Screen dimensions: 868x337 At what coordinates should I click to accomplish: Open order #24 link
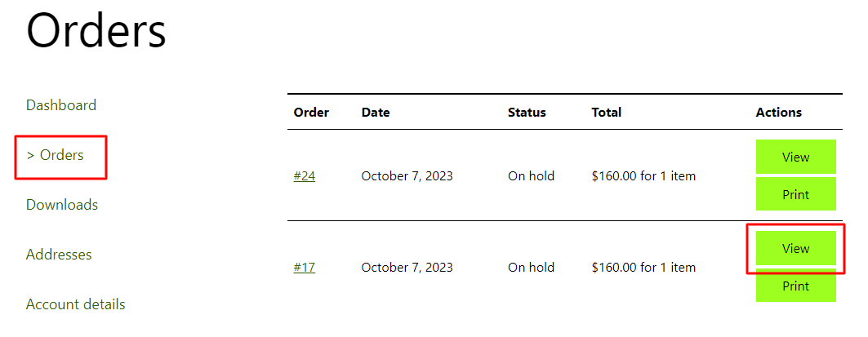(304, 176)
